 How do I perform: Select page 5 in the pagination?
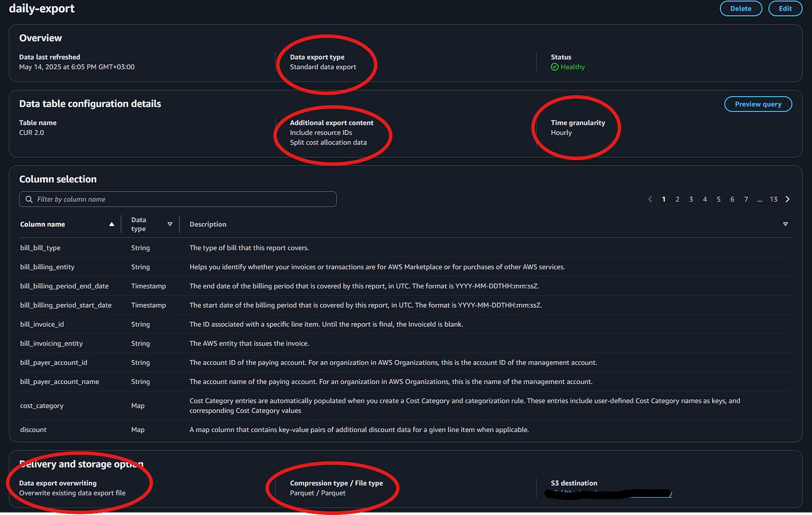click(x=718, y=199)
